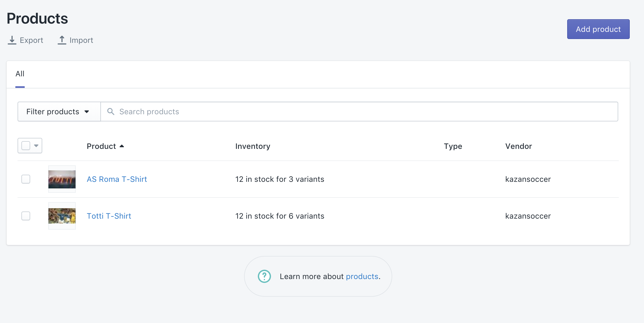644x323 pixels.
Task: Toggle the AS Roma T-Shirt checkbox
Action: coord(26,179)
